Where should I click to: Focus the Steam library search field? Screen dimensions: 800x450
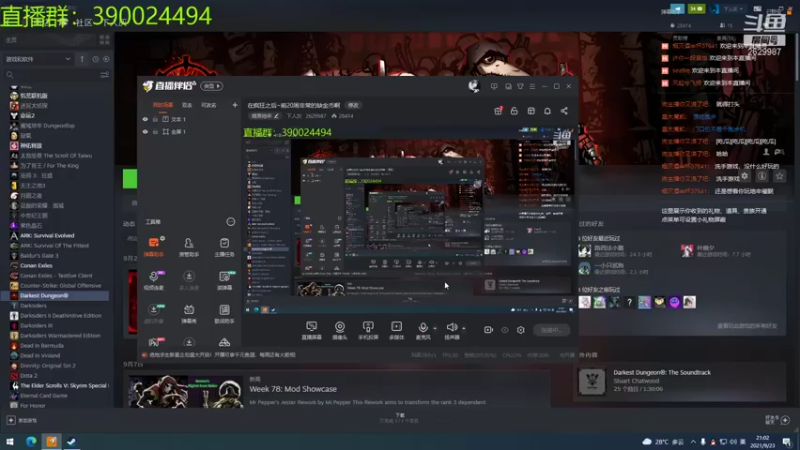pyautogui.click(x=51, y=74)
